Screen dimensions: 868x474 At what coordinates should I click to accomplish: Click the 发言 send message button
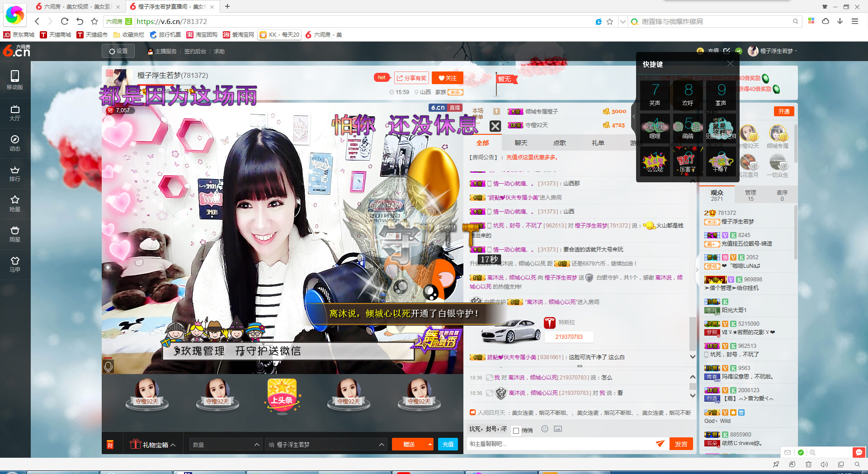(681, 444)
